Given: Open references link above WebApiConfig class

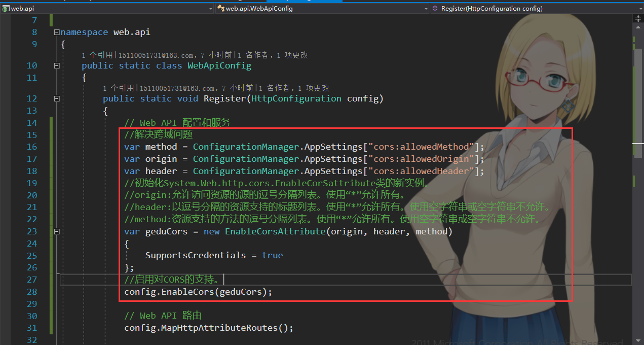Looking at the screenshot, I should click(98, 55).
